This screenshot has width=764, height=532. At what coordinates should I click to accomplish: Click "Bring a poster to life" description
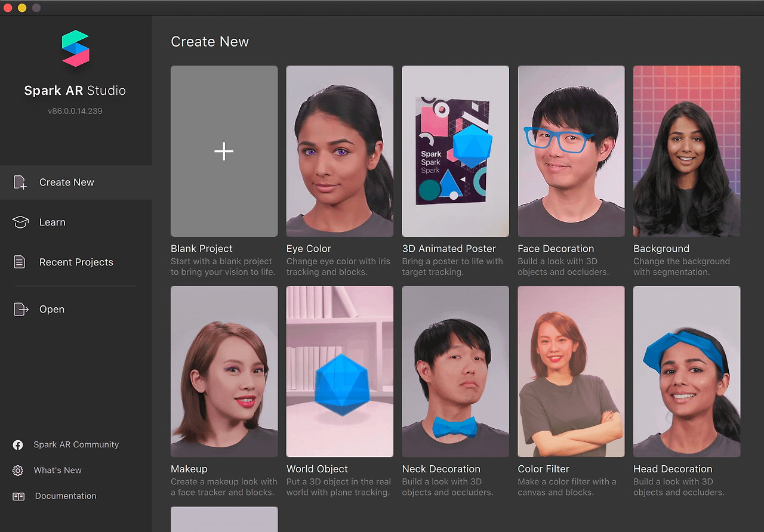click(x=452, y=267)
